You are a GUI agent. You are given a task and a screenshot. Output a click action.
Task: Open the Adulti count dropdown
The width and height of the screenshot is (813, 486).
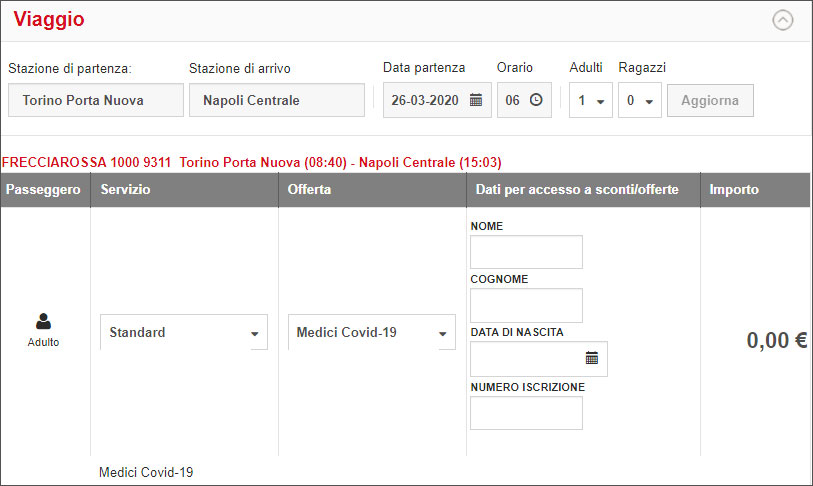click(x=591, y=100)
